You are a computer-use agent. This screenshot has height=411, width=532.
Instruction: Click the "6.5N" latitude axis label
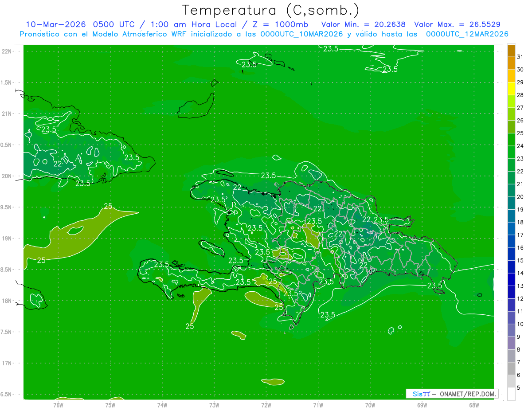(6, 395)
